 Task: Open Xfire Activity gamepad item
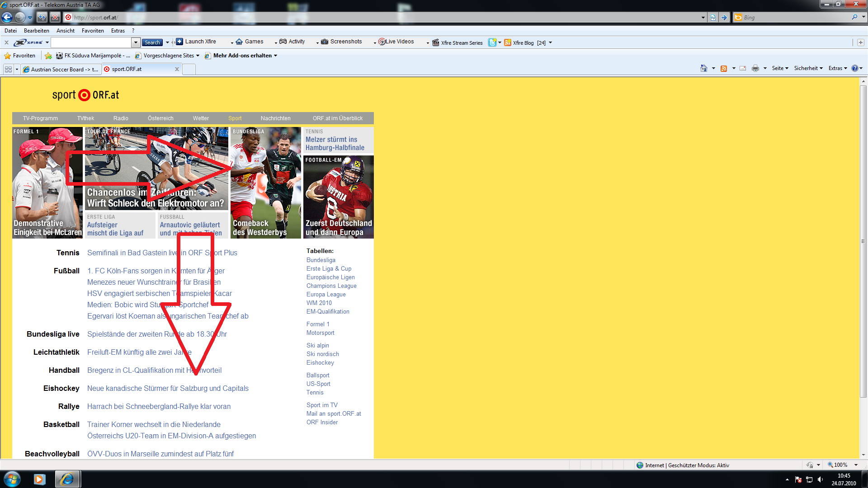pyautogui.click(x=292, y=42)
